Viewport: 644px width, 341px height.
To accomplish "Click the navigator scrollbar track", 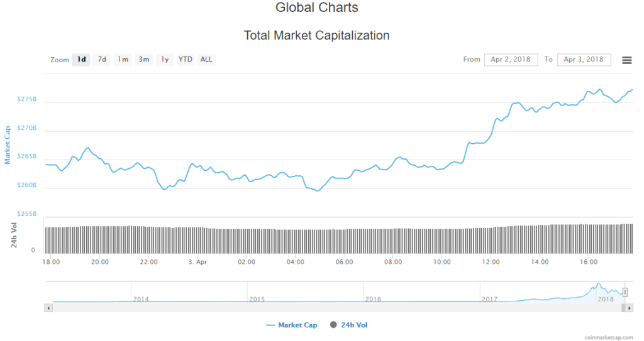I will [314, 308].
